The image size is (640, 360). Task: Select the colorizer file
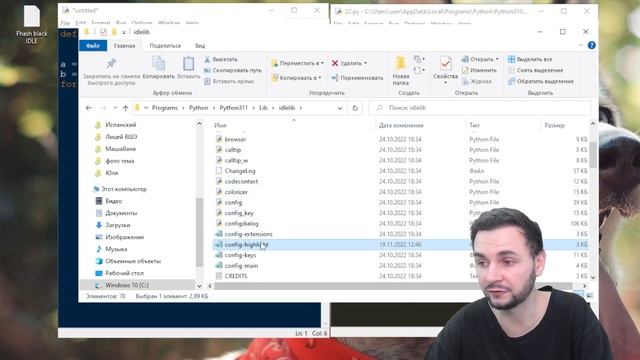point(236,192)
